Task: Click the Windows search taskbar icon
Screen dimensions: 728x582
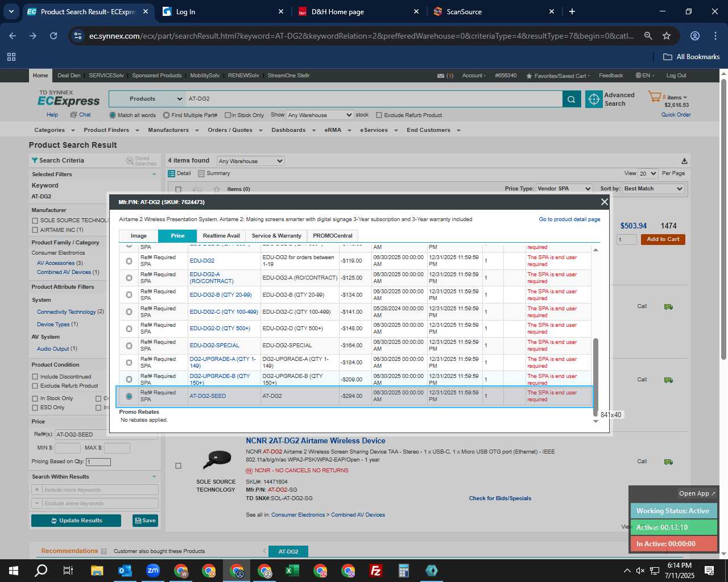Action: [x=41, y=571]
